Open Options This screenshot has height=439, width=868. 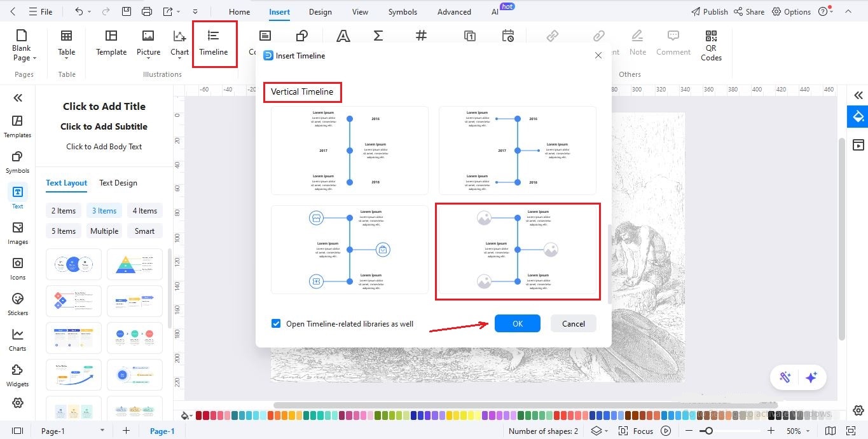792,11
